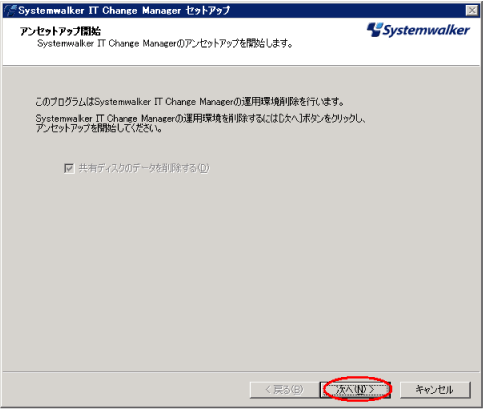Click the [次へ]ボタンをクリックし instruction line
This screenshot has width=483, height=409.
(200, 118)
